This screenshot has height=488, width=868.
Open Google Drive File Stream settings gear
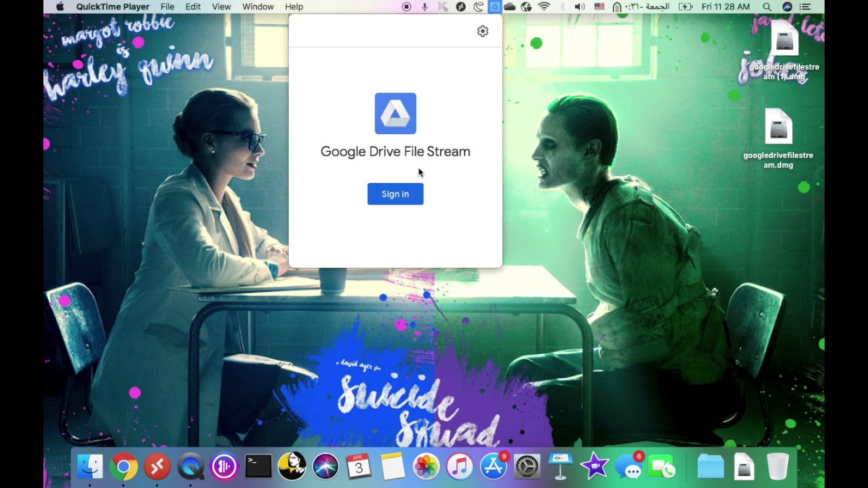(483, 31)
